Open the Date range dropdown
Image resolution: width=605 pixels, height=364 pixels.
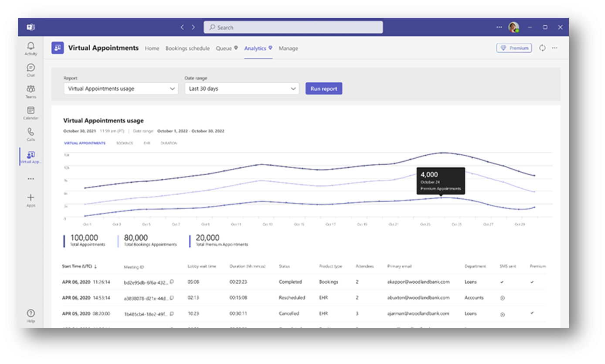click(x=241, y=88)
